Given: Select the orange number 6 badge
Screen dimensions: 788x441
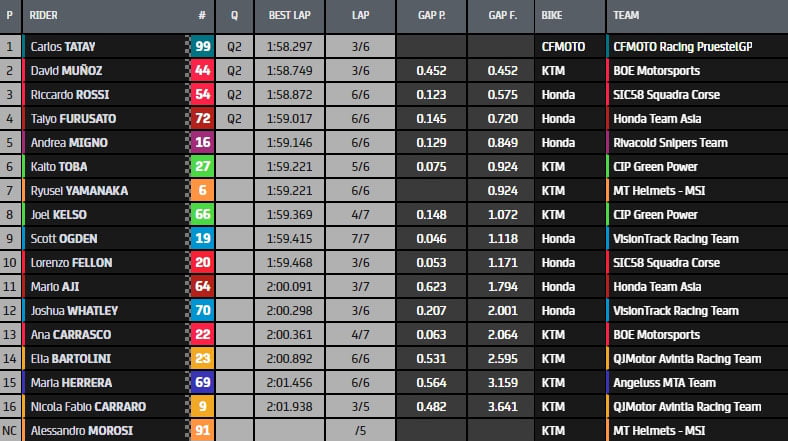Looking at the screenshot, I should [202, 190].
